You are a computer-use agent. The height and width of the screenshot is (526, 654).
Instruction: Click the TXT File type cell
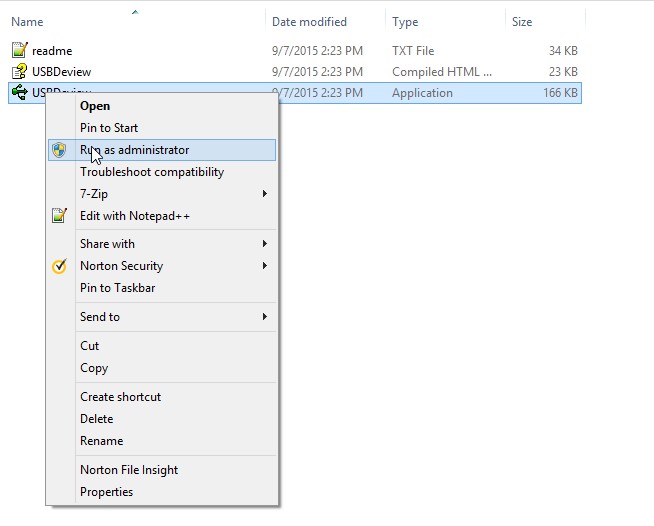(x=413, y=51)
